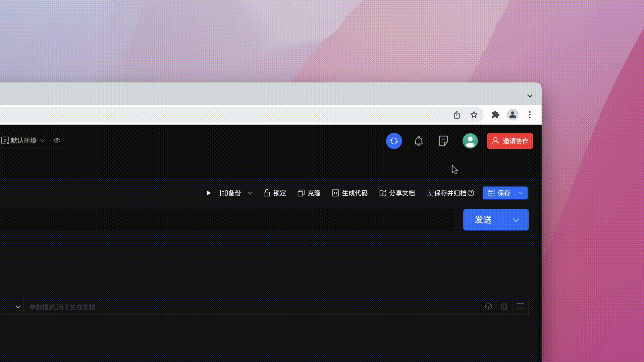
Task: Open notifications bell icon
Action: click(x=418, y=141)
